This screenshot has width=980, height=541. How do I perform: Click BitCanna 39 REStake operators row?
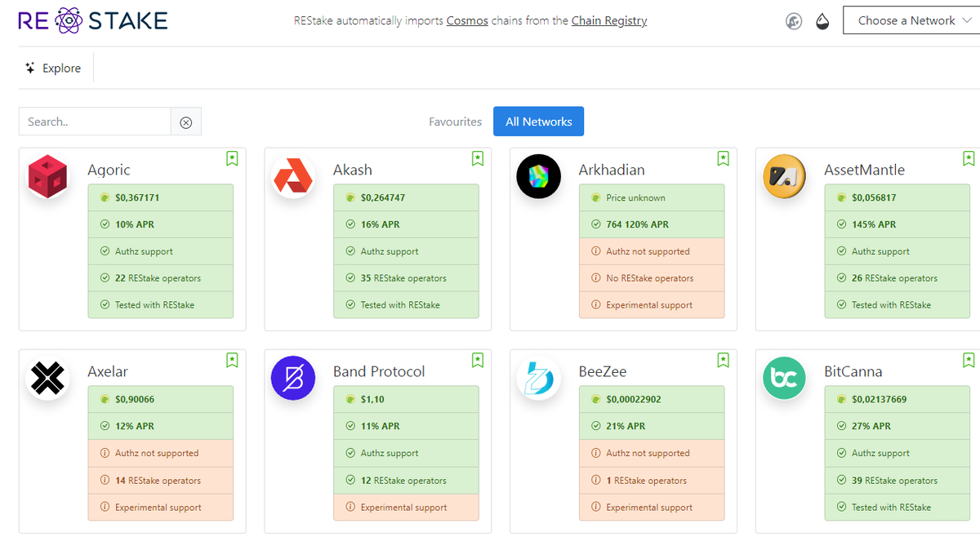(x=898, y=481)
